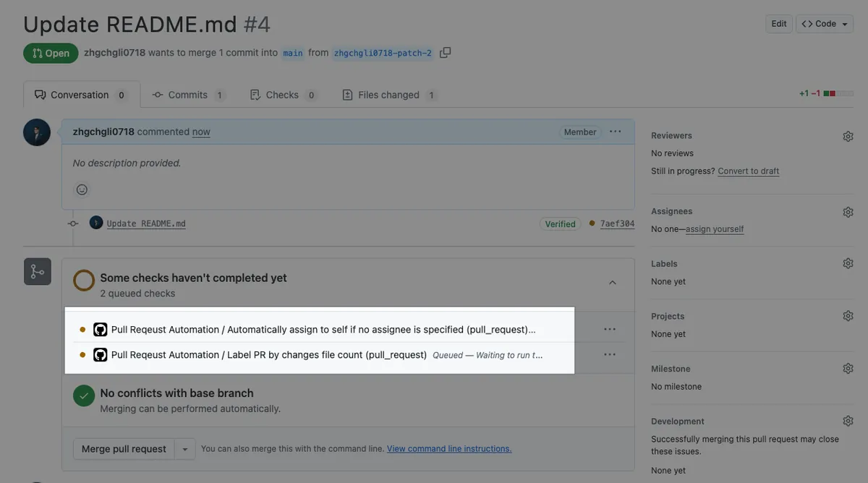The image size is (868, 483).
Task: Open merge method dropdown arrow
Action: (x=184, y=449)
